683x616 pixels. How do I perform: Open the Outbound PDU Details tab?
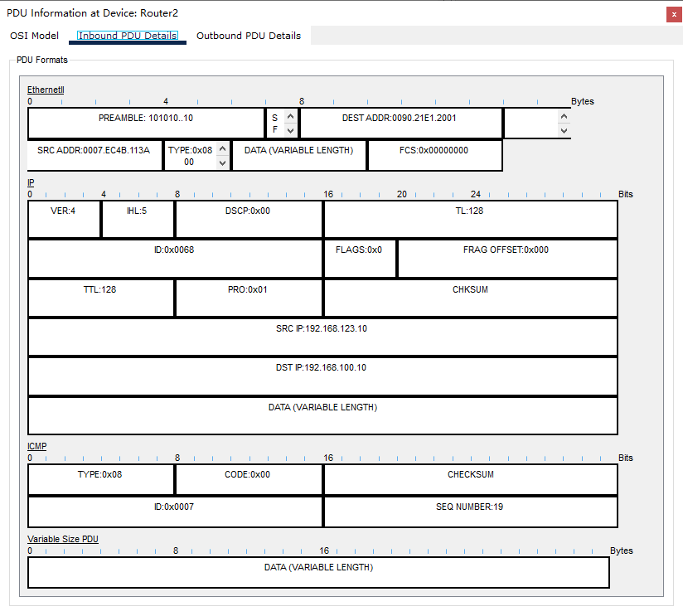click(x=248, y=36)
